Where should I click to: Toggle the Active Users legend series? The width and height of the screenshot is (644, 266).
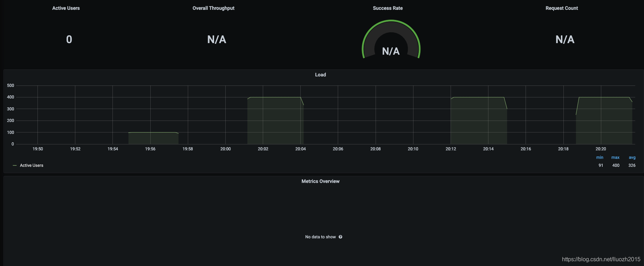[32, 165]
